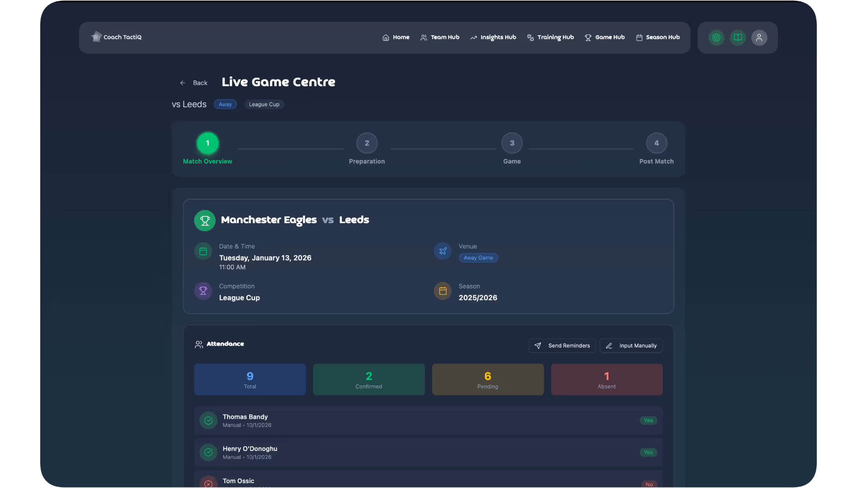Screen dimensions: 868x488
Task: Jump to step 4 Post Match
Action: point(656,143)
